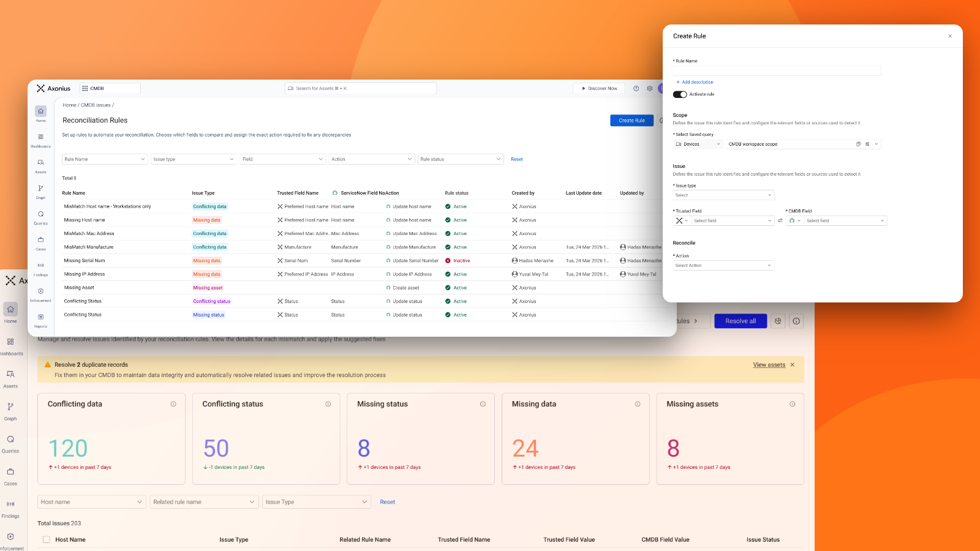Toggle the Activate rule switch
Viewport: 980px width, 551px height.
coord(679,94)
